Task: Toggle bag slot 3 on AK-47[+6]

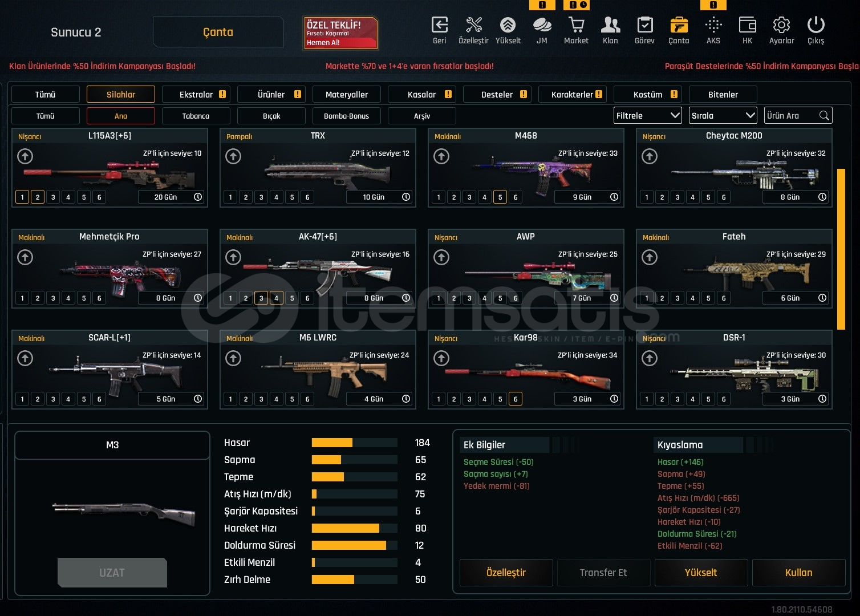Action: [261, 298]
